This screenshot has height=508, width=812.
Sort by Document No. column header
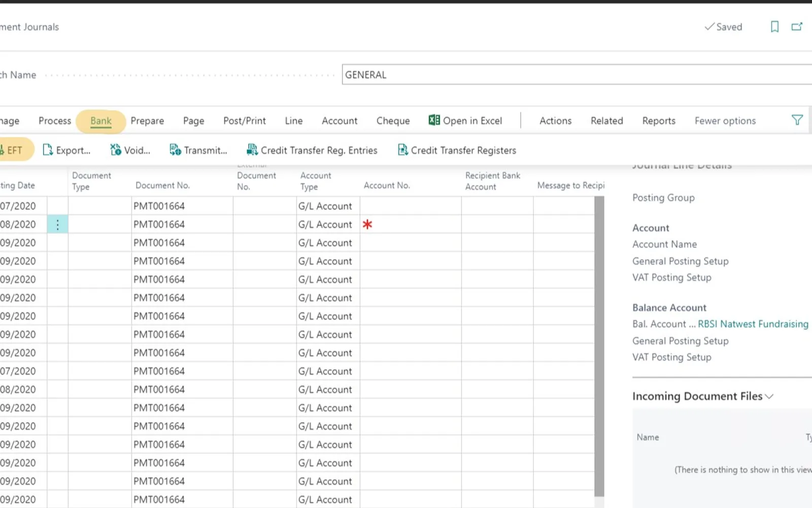tap(162, 185)
